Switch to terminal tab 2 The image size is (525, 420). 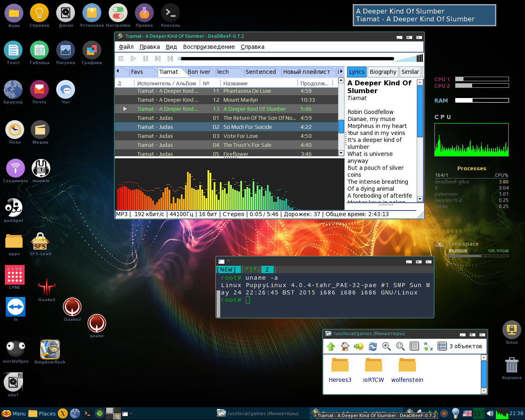pyautogui.click(x=267, y=269)
